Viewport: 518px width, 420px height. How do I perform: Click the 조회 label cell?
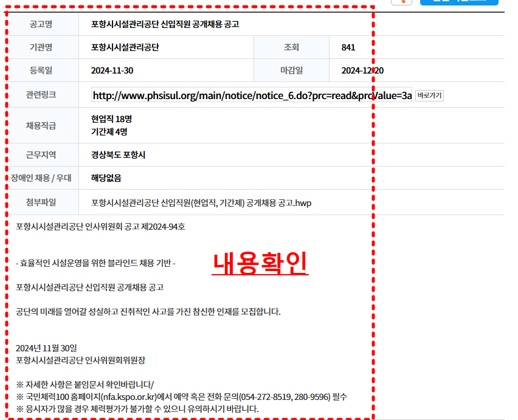tap(291, 47)
